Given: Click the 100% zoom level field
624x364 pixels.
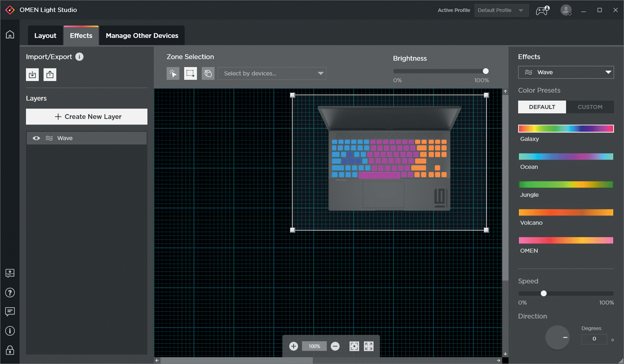Looking at the screenshot, I should (x=314, y=346).
